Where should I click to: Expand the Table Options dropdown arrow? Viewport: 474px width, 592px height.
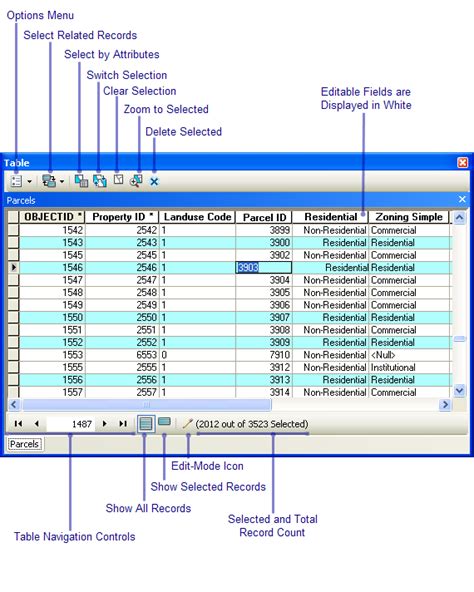pos(29,182)
